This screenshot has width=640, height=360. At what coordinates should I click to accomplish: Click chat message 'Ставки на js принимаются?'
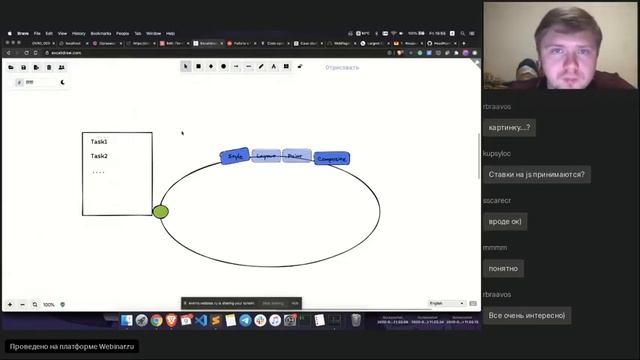pyautogui.click(x=536, y=175)
